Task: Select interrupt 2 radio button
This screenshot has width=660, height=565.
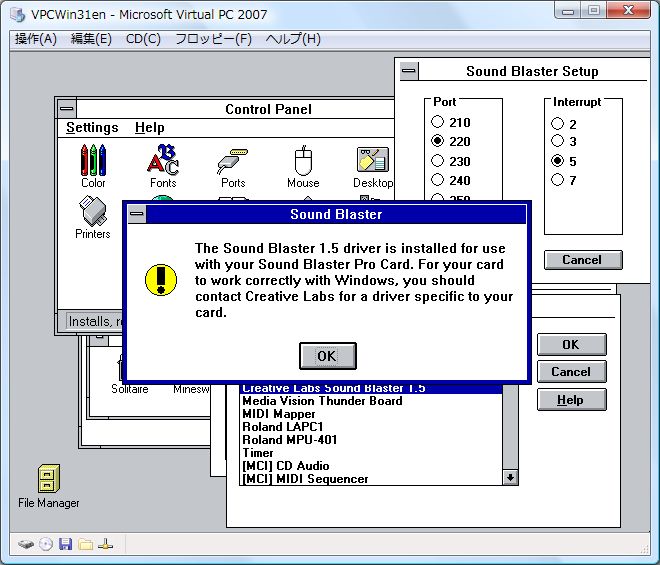Action: pos(557,124)
